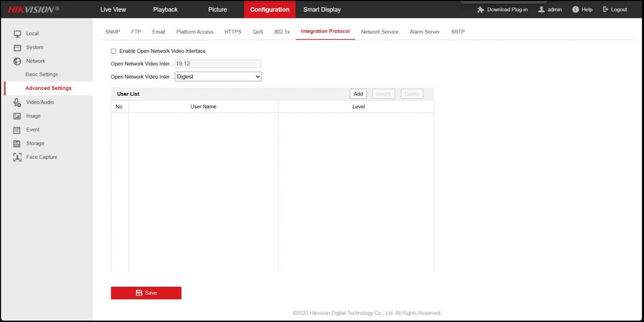Viewport: 644px width, 322px height.
Task: Click the Download Plug-in icon
Action: [480, 9]
